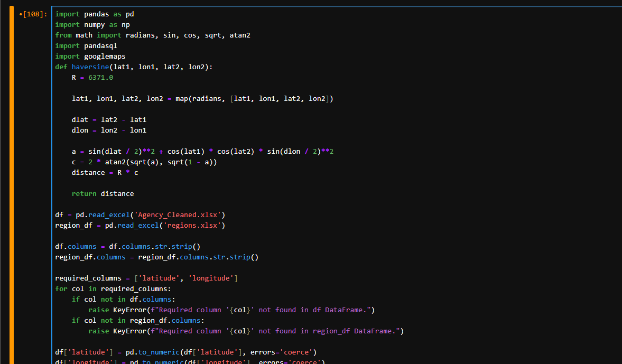Screen dimensions: 622x364
Task: Click the cell execution prompt [108]
Action: click(x=33, y=14)
